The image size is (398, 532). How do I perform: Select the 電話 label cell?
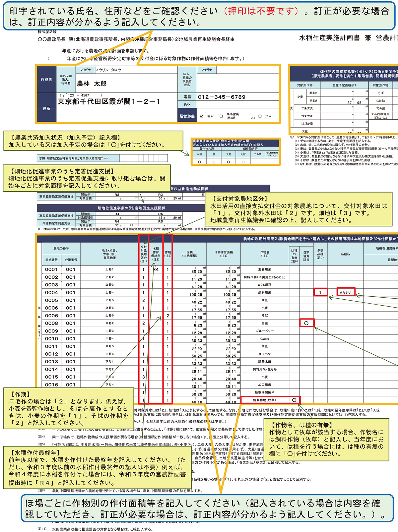(x=187, y=97)
